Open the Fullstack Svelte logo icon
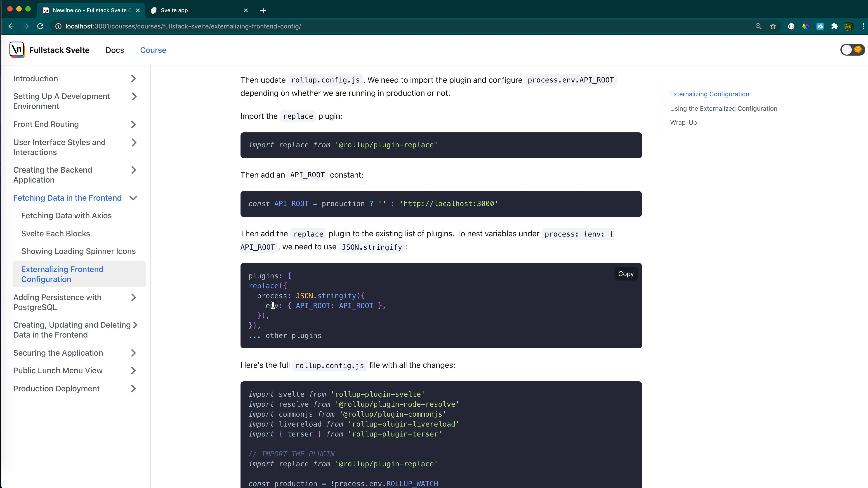 17,49
